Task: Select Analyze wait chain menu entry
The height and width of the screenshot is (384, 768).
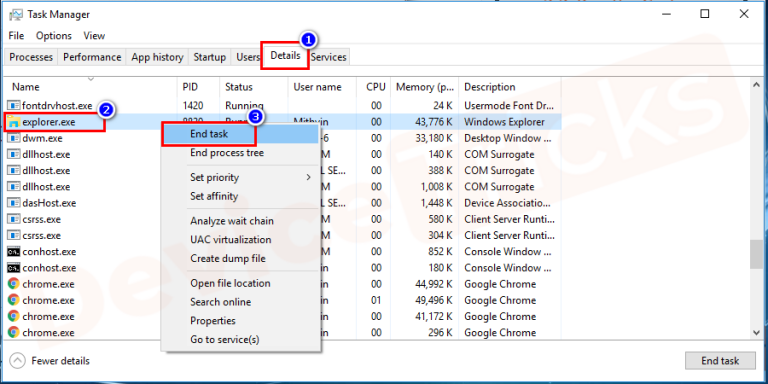Action: click(x=232, y=221)
